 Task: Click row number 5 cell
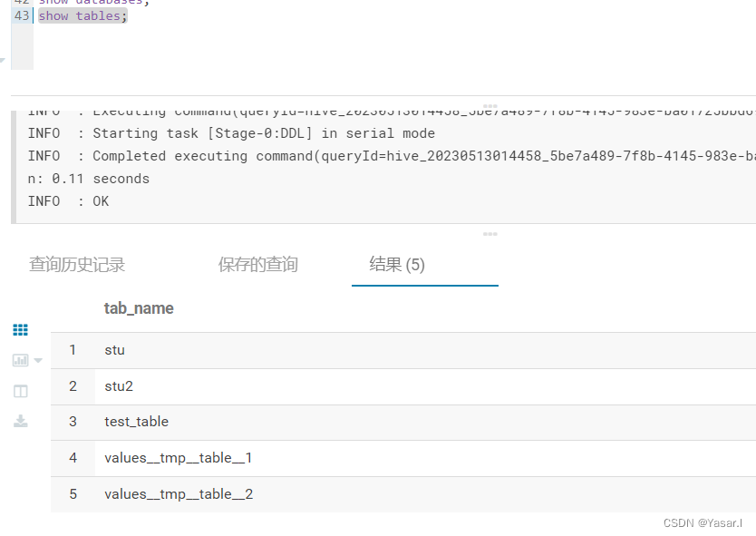click(x=73, y=494)
